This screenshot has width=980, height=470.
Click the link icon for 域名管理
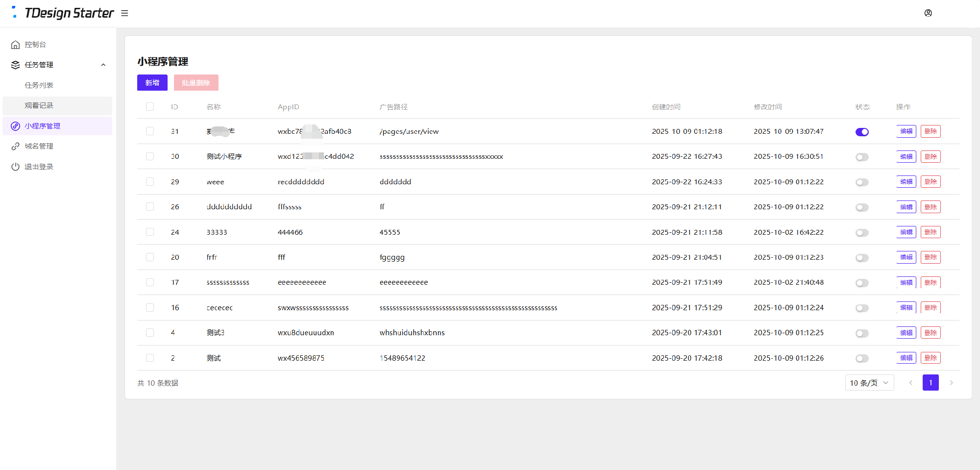(15, 146)
